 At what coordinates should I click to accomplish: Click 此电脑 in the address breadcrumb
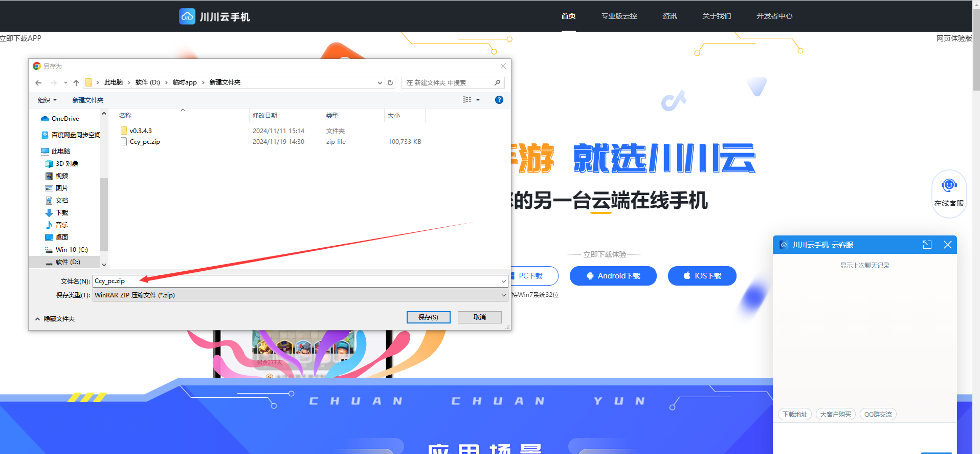(114, 82)
